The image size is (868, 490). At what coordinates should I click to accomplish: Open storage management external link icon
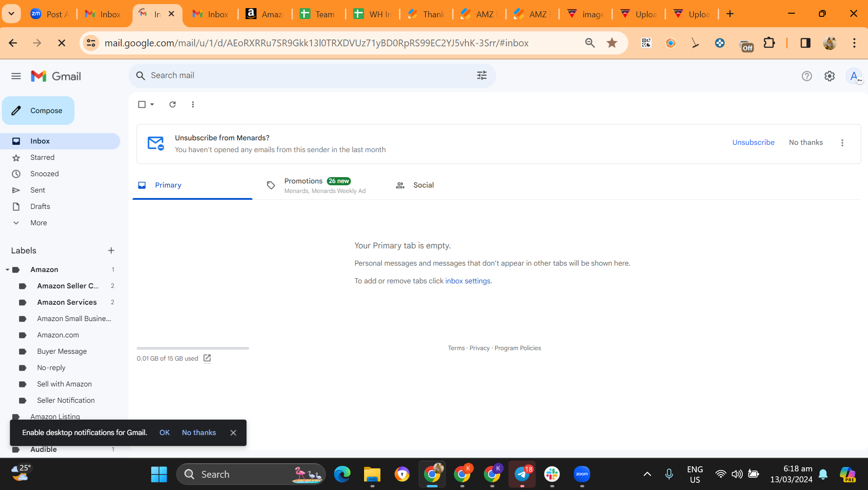tap(207, 358)
